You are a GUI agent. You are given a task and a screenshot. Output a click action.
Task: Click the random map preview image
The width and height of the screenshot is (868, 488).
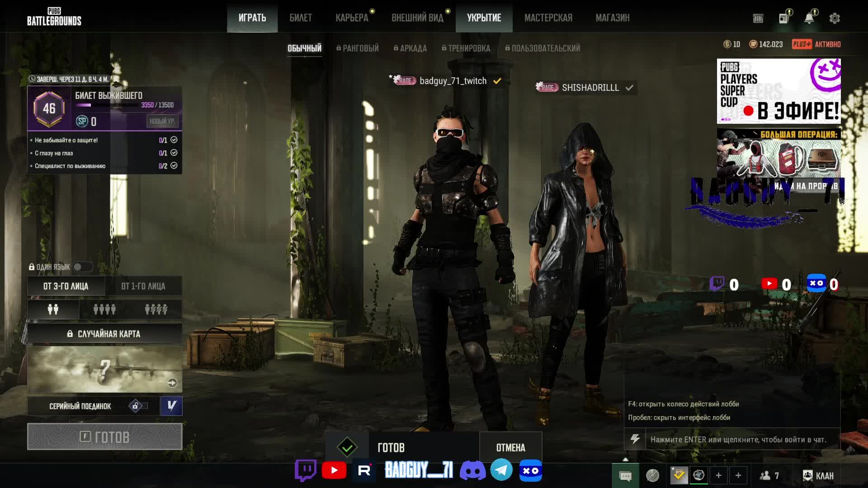click(105, 369)
